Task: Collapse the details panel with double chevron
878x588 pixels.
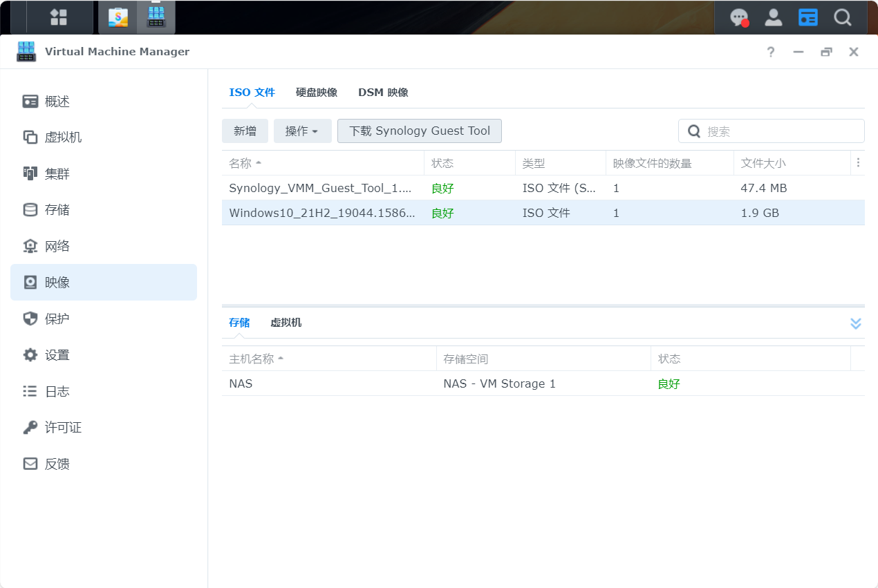Action: pos(855,323)
